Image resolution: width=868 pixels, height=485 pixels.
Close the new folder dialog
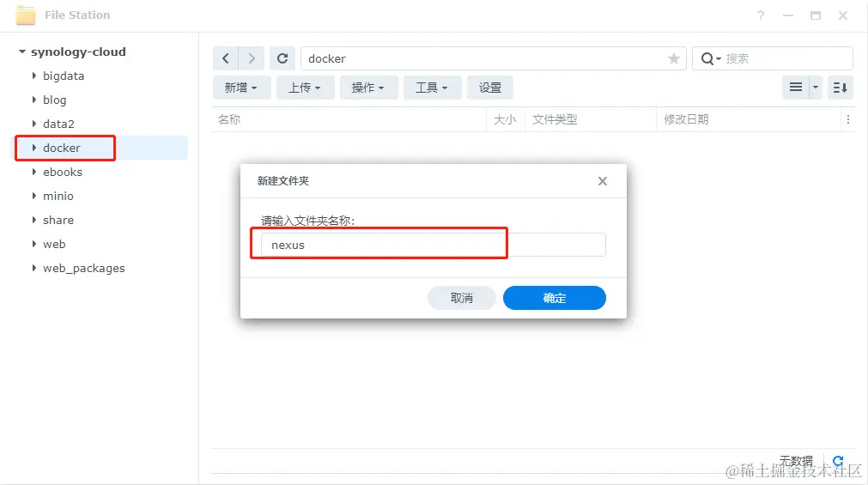[x=603, y=181]
